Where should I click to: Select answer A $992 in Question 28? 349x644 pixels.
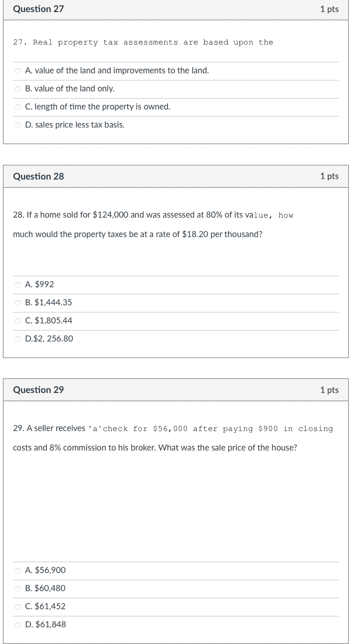[x=18, y=284]
